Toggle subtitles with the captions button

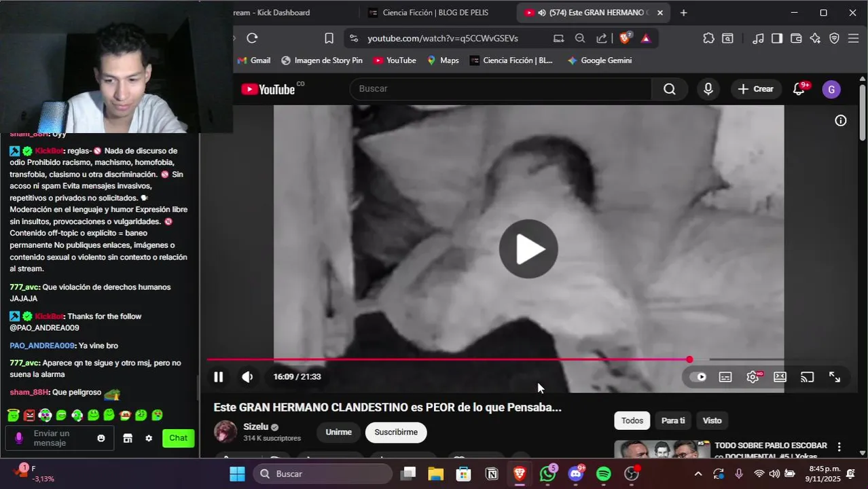[x=725, y=377]
